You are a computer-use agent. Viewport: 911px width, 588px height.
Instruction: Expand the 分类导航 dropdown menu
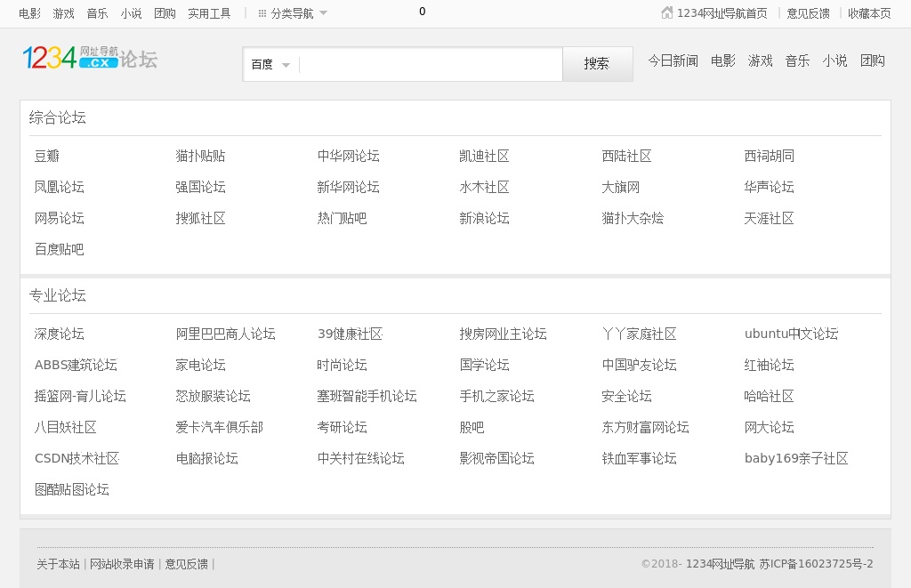click(x=293, y=13)
